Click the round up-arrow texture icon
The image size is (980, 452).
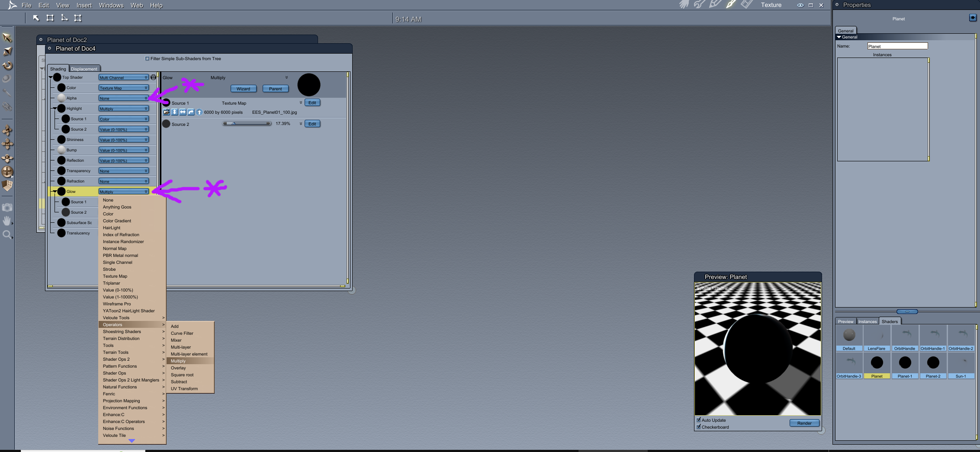(x=199, y=112)
